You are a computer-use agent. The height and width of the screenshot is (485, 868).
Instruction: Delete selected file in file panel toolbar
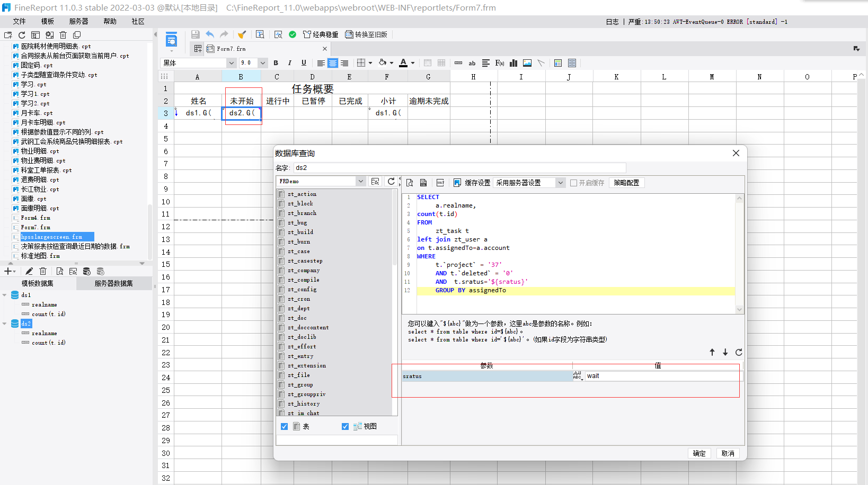63,35
